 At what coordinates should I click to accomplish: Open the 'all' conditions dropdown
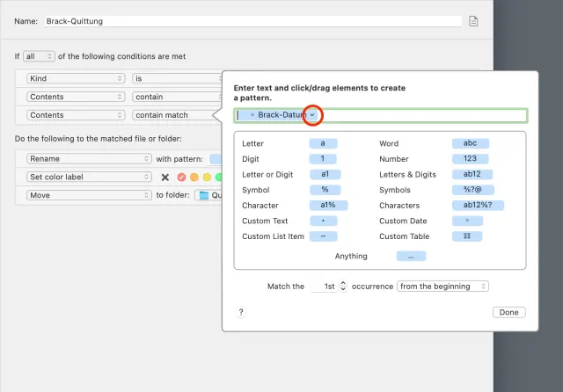click(x=39, y=56)
